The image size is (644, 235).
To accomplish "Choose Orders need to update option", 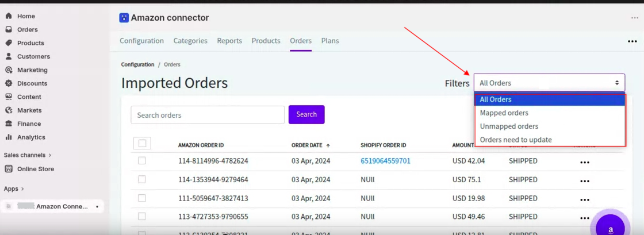I will click(550, 140).
